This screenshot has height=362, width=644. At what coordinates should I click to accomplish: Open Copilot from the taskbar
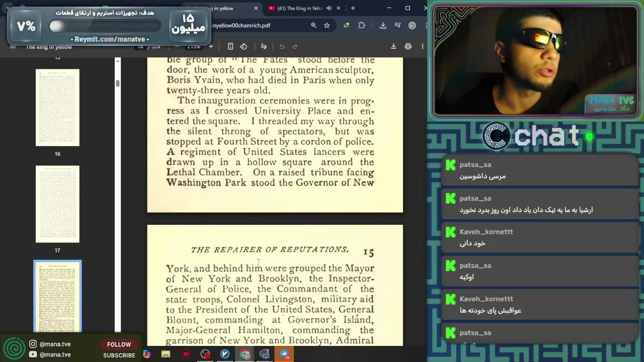[146, 354]
